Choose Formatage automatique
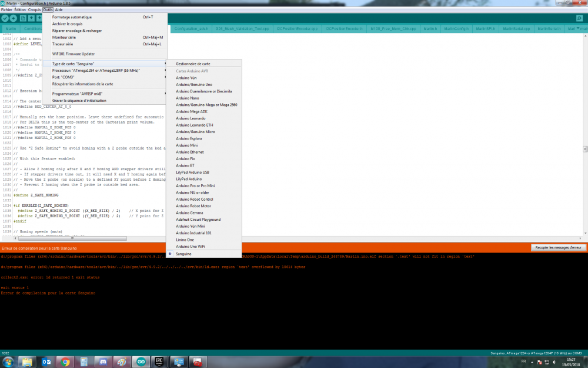The image size is (588, 368). pos(104,17)
